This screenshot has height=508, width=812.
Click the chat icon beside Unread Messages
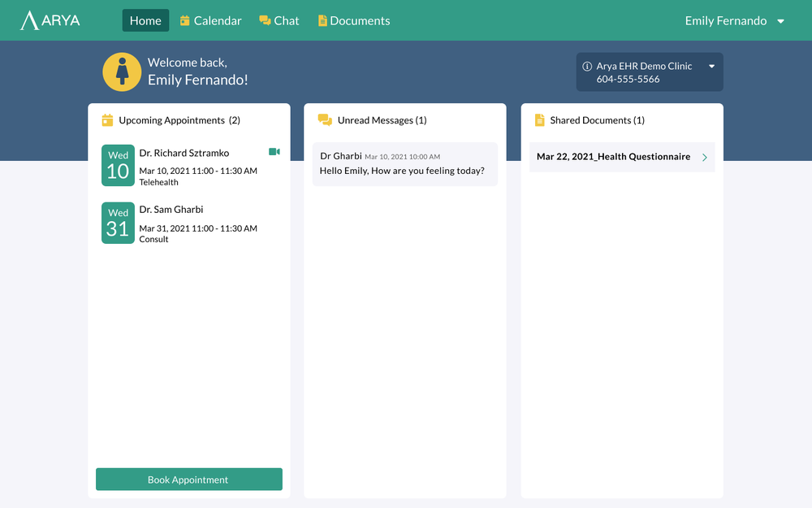tap(324, 119)
